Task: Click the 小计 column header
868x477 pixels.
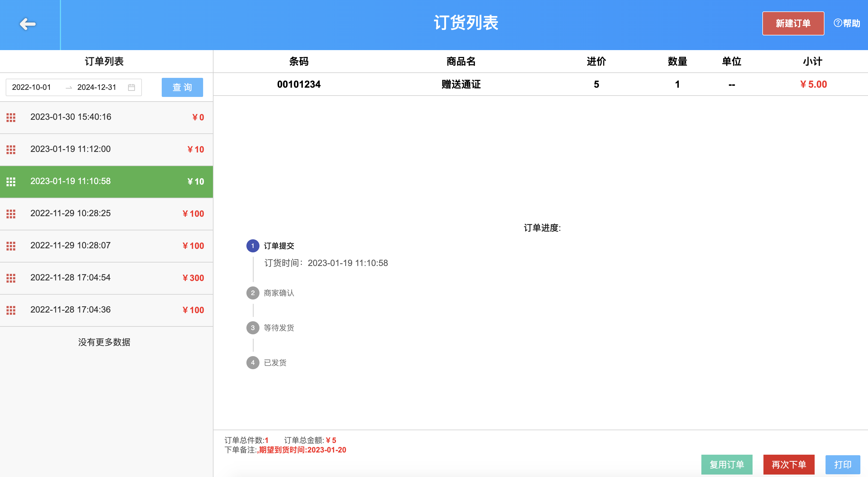Action: (812, 61)
